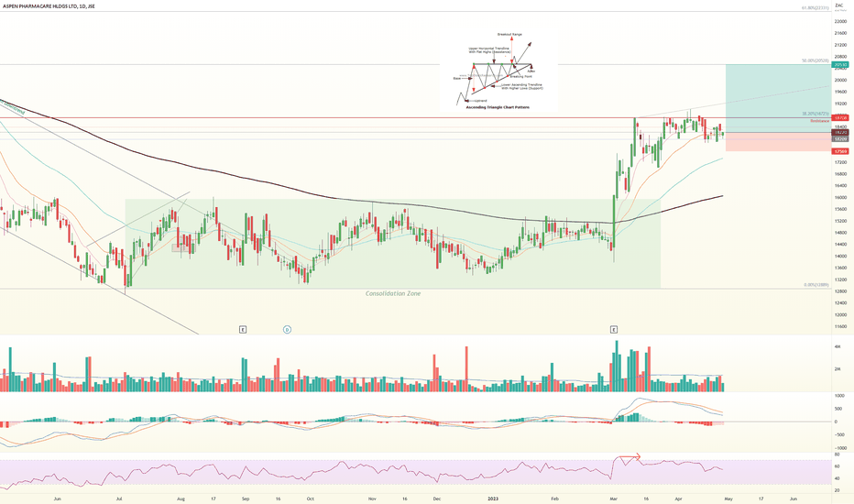Viewport: 854px width, 504px height.
Task: Click the earnings 'E' marker below the March spike
Action: pyautogui.click(x=614, y=330)
